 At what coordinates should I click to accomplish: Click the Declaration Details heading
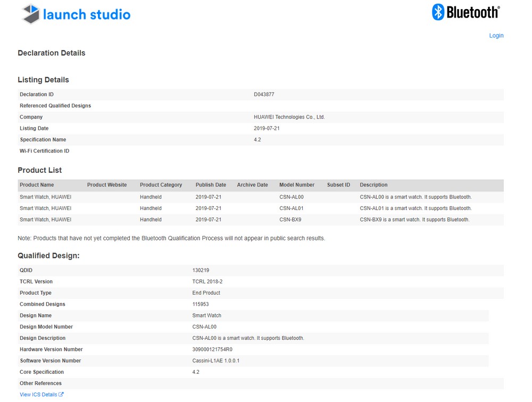tap(52, 53)
